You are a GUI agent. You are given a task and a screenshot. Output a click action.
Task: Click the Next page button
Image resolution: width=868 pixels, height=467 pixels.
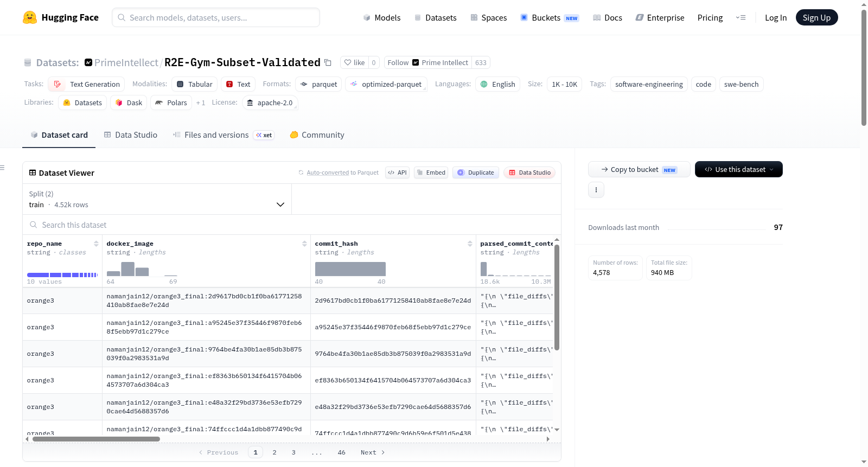(373, 452)
